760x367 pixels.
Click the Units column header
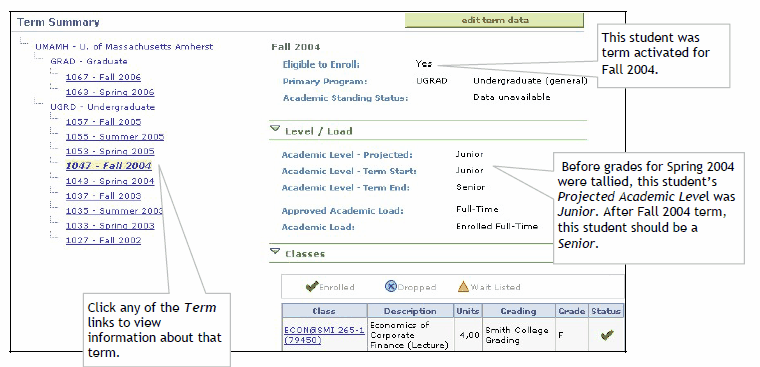[468, 311]
